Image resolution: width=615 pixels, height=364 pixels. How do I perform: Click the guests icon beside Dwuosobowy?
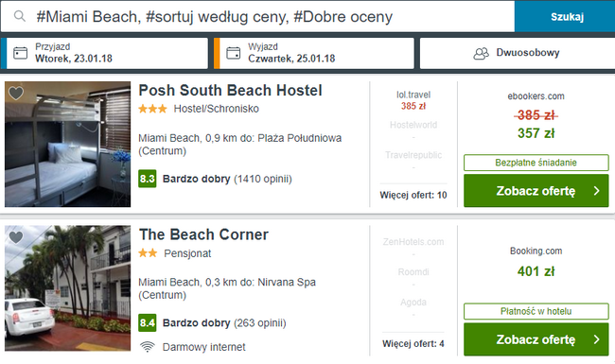[482, 53]
